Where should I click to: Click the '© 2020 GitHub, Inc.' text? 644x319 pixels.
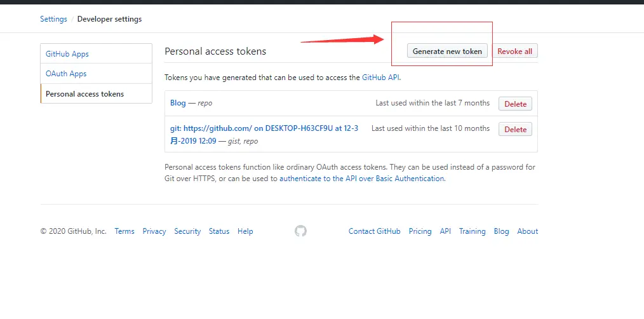pos(74,231)
